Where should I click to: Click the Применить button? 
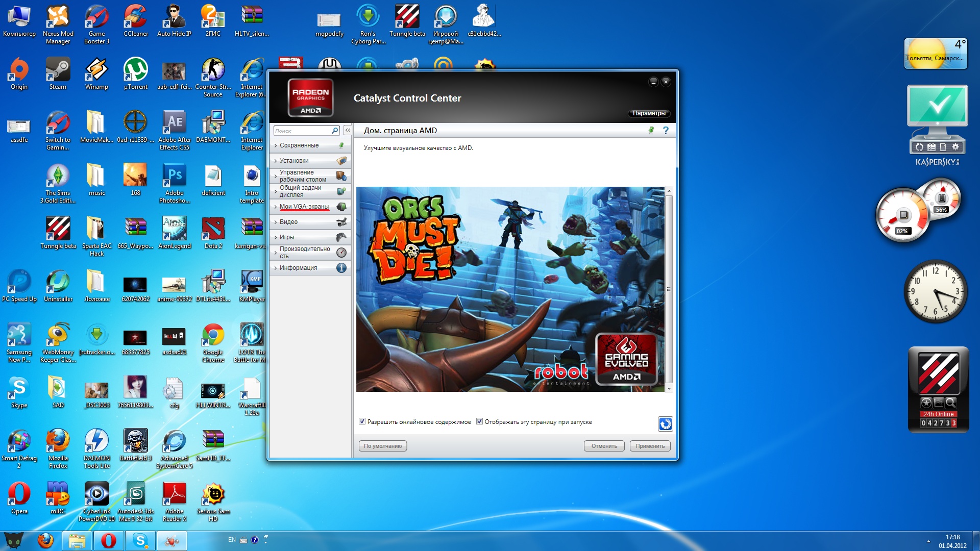coord(650,446)
